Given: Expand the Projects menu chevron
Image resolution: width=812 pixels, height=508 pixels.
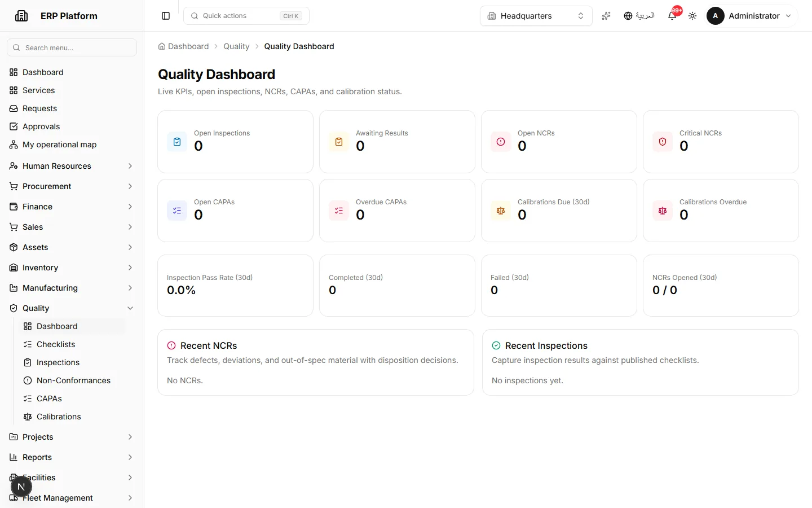Looking at the screenshot, I should click(x=130, y=437).
